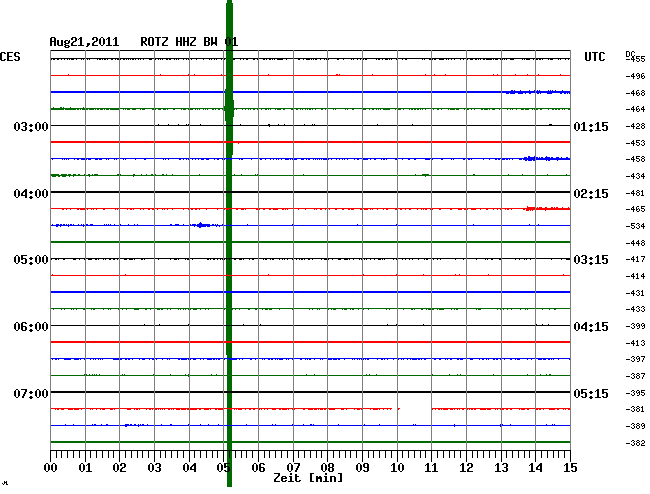
Task: Click the DC offset value -534
Action: click(x=635, y=226)
